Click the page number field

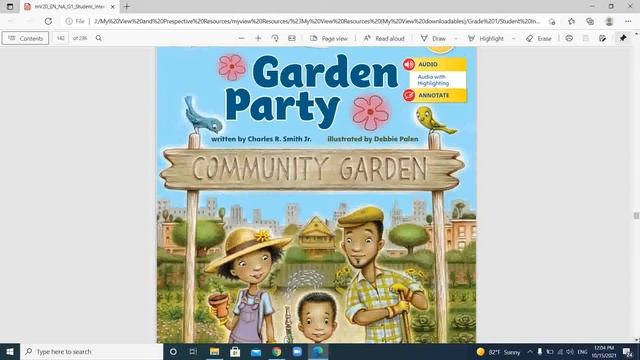coord(60,38)
